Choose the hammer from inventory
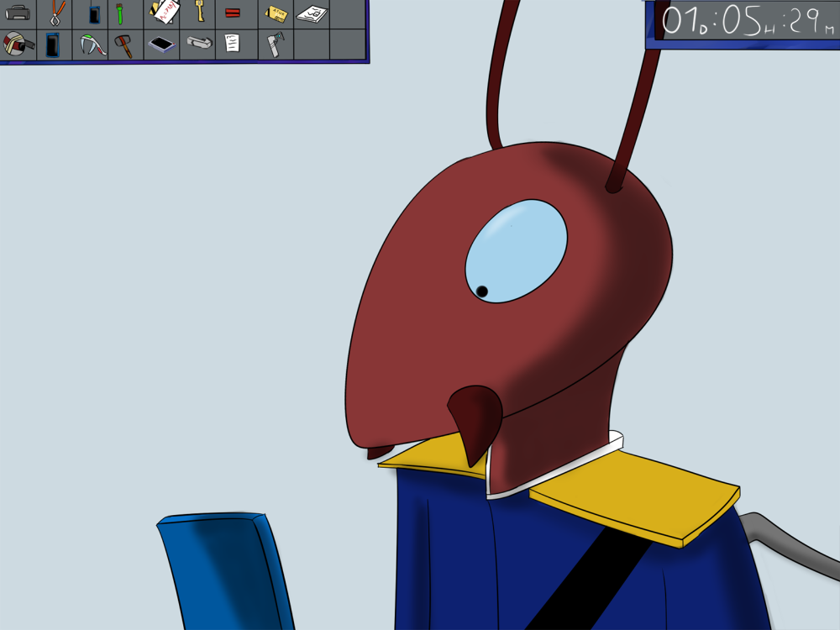Image resolution: width=840 pixels, height=630 pixels. click(x=123, y=45)
